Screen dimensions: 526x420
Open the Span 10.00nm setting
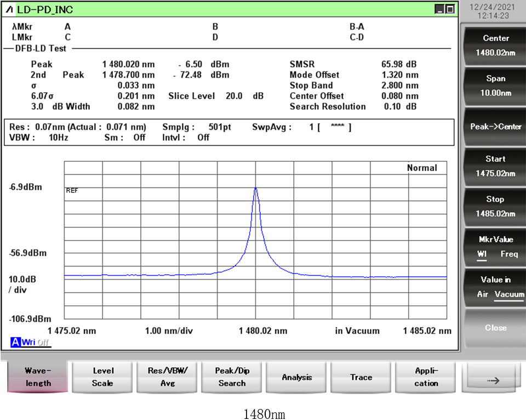click(495, 86)
